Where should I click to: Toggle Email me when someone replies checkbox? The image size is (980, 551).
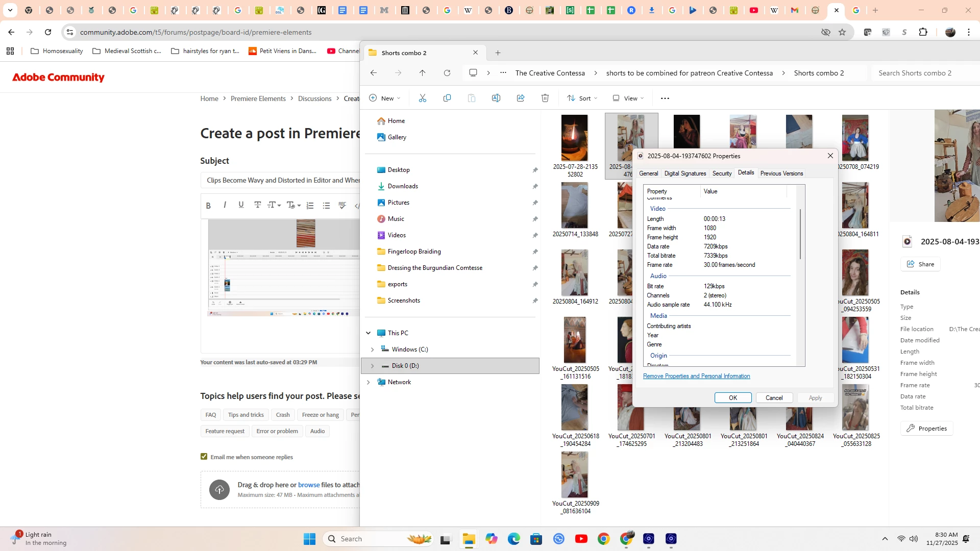204,457
